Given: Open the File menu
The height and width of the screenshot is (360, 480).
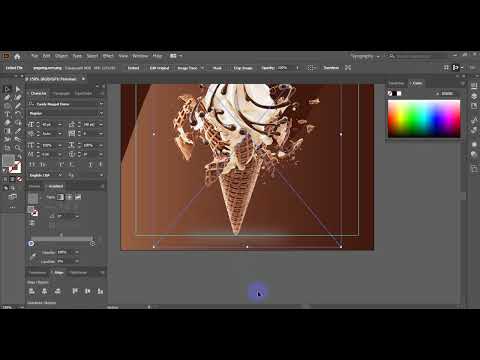Looking at the screenshot, I should [35, 56].
